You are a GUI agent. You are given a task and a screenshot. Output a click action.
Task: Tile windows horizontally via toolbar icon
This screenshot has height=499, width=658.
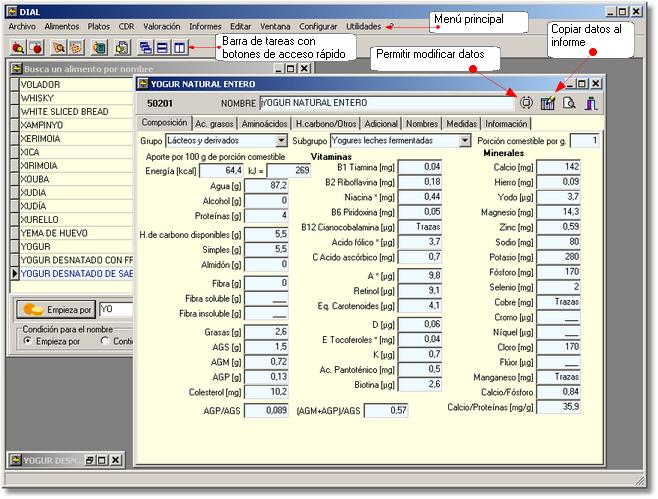tap(162, 47)
